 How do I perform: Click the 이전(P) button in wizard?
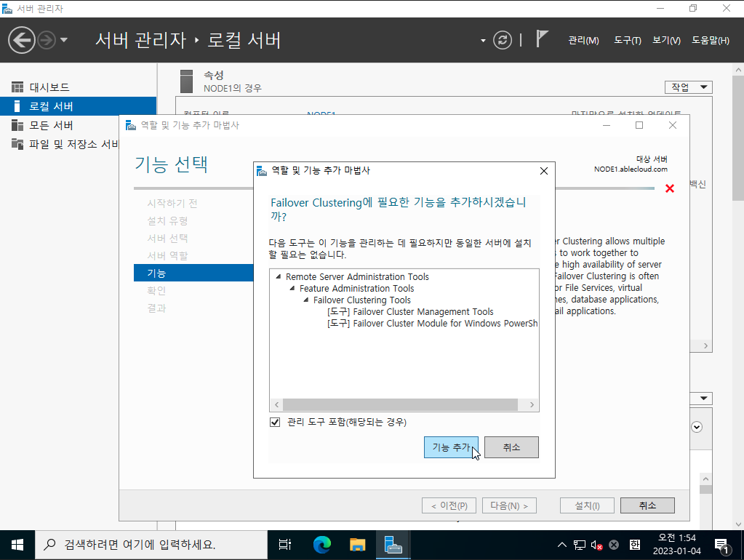[449, 505]
